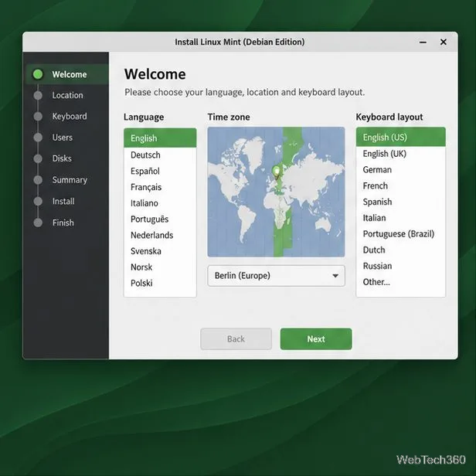Choose Svenska as the language
476x476 pixels.
point(160,251)
